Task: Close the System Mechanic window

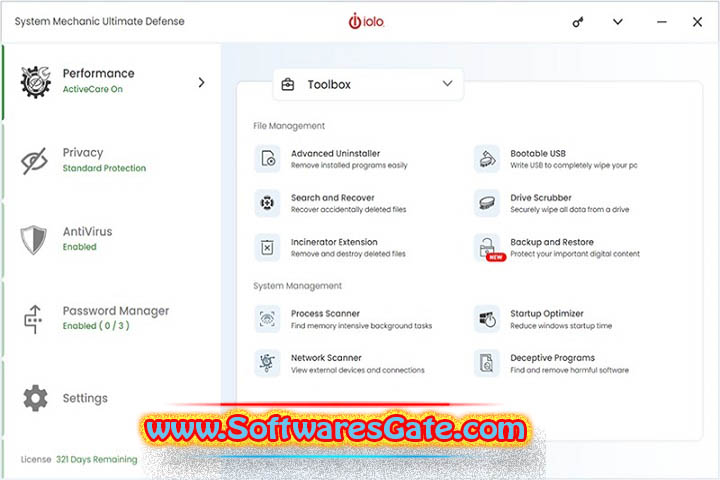Action: pyautogui.click(x=697, y=22)
